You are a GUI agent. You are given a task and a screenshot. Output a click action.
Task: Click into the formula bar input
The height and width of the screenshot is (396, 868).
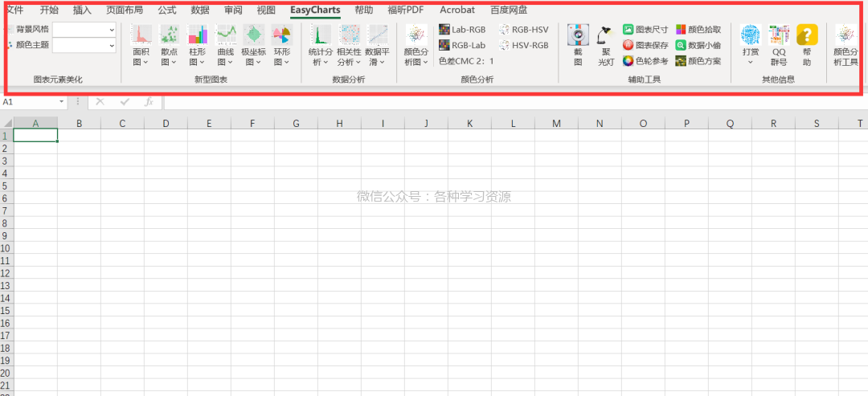[516, 102]
